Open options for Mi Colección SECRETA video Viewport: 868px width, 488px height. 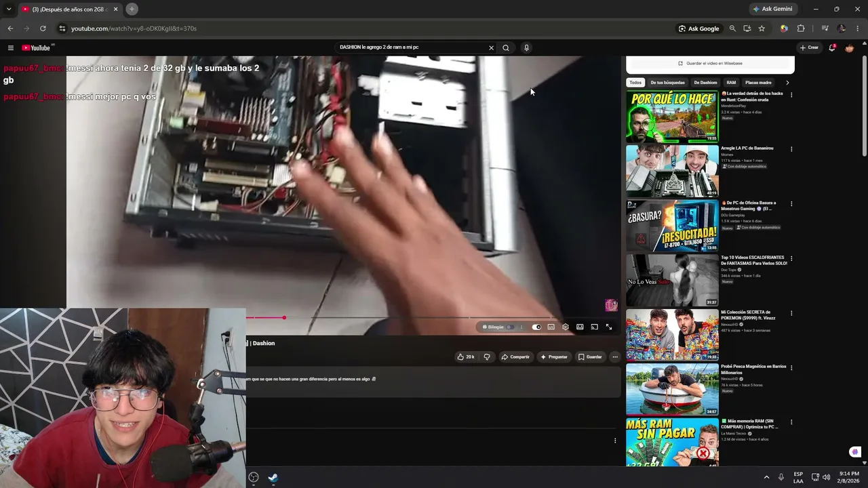coord(791,314)
